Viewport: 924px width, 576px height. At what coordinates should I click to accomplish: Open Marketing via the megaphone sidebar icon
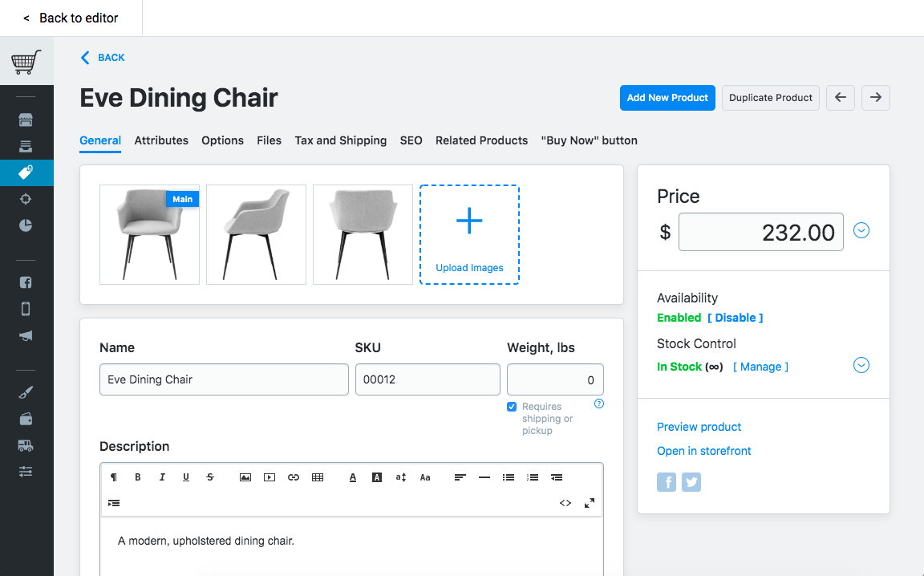click(26, 335)
